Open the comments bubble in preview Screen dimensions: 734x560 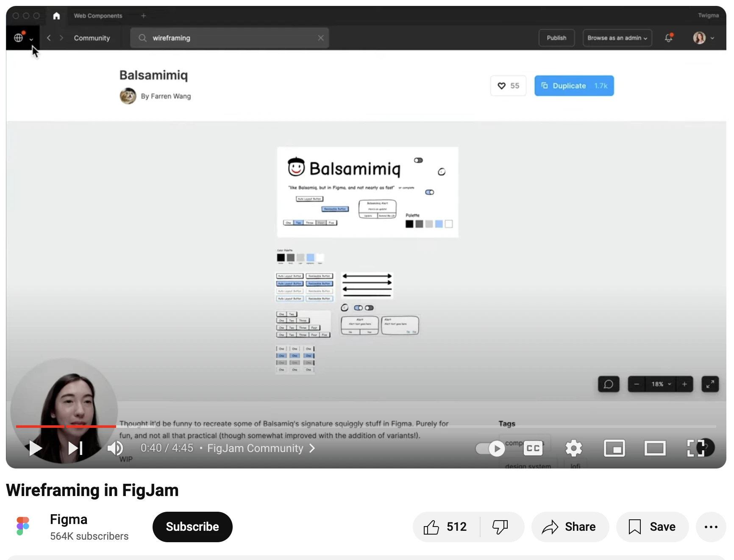coord(609,384)
